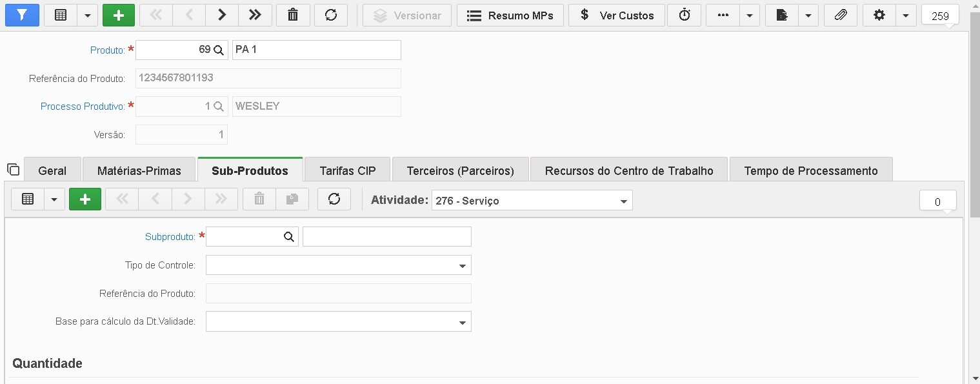Image resolution: width=980 pixels, height=384 pixels.
Task: Open the Tipo de Controle dropdown
Action: pyautogui.click(x=339, y=265)
